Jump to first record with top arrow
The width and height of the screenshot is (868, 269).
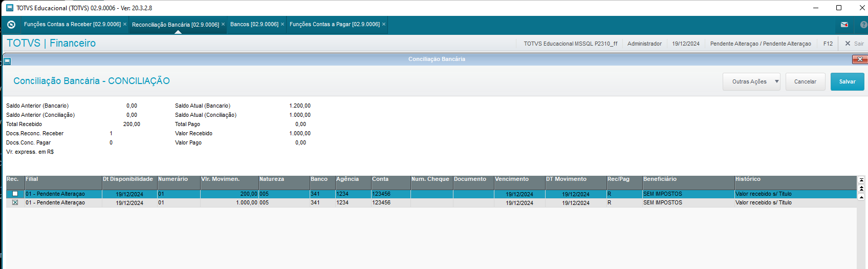[861, 180]
